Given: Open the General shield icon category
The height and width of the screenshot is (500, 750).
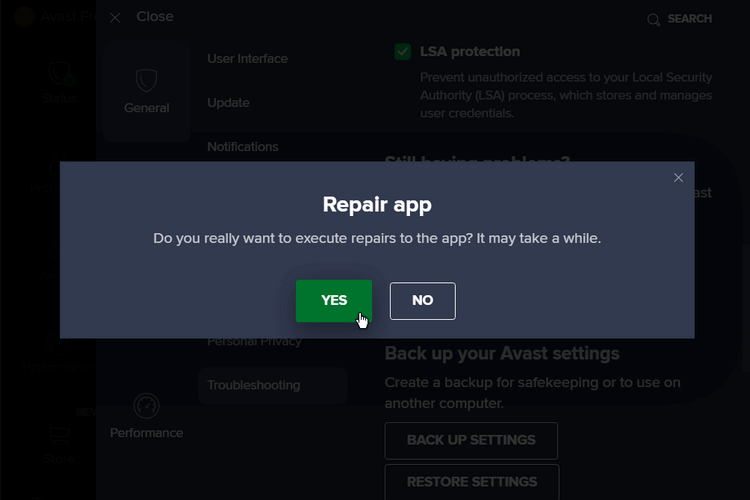Looking at the screenshot, I should [146, 80].
